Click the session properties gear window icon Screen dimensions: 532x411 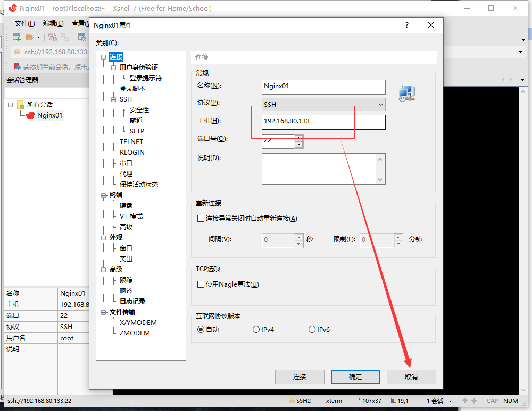[82, 37]
